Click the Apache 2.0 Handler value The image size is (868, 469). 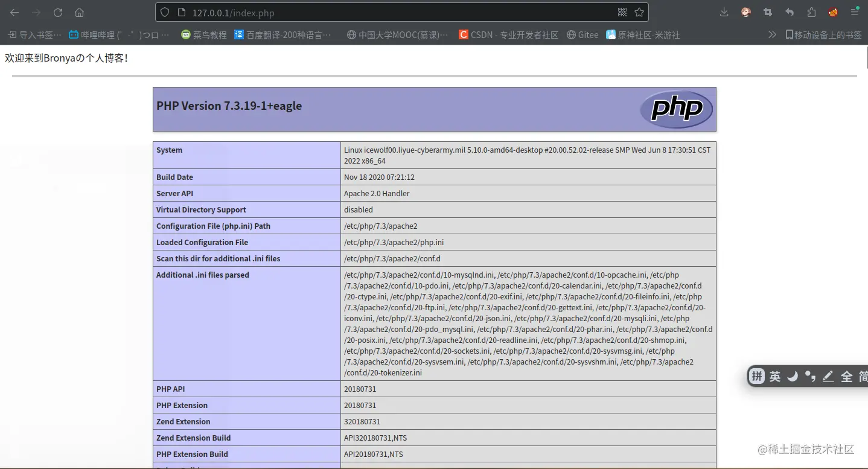[377, 194]
